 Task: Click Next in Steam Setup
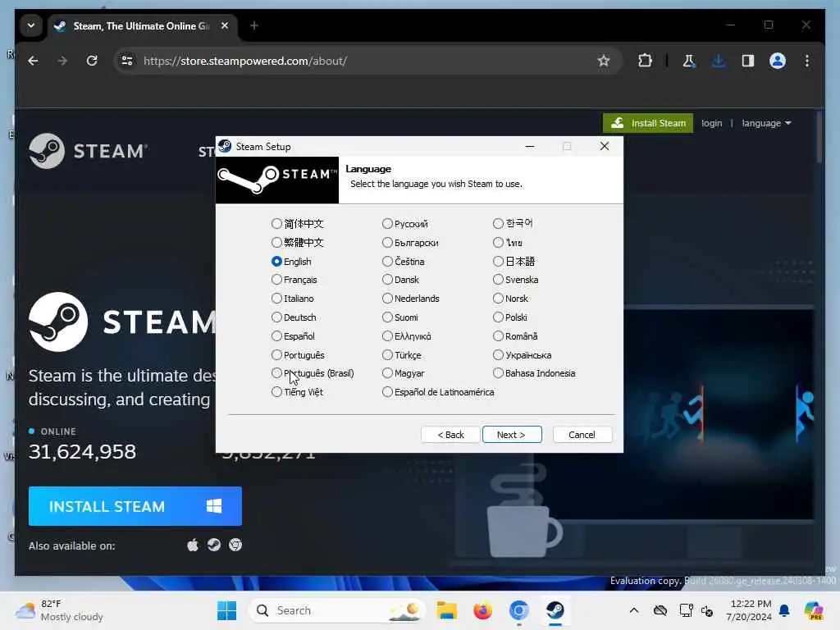[512, 435]
